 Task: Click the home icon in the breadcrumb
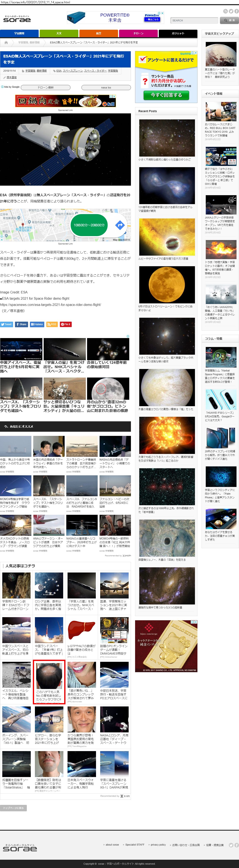tap(6, 42)
